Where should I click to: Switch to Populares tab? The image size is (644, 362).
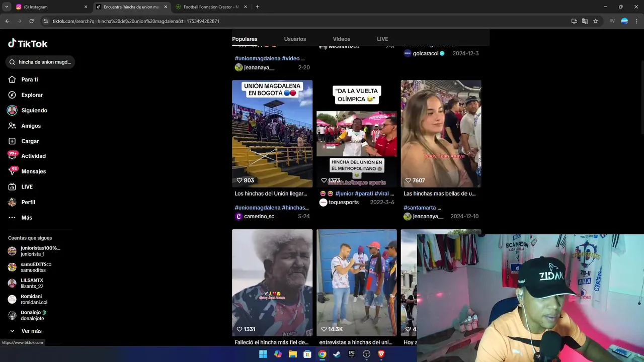[245, 39]
